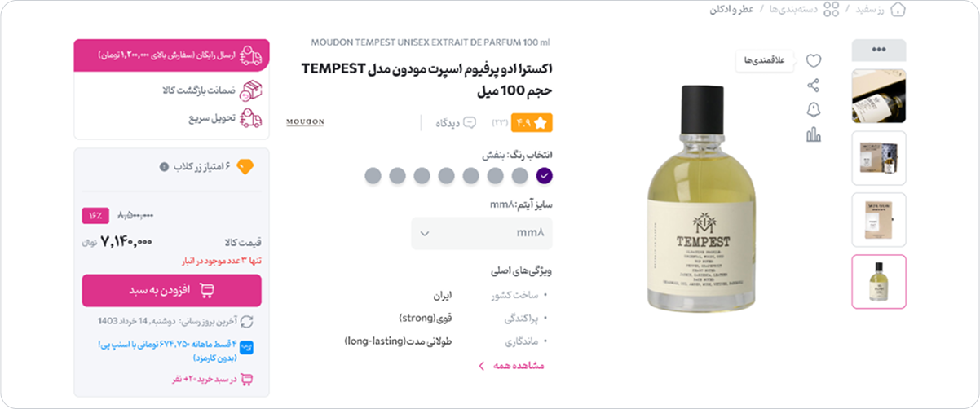The width and height of the screenshot is (980, 409).
Task: Click the Zarclub points info icon
Action: coord(164,166)
